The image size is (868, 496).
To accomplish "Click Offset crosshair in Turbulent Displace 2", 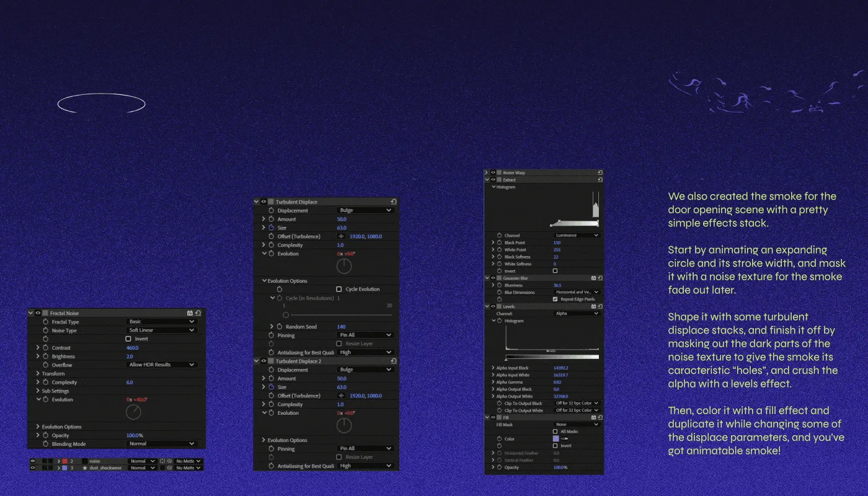I will click(x=341, y=396).
